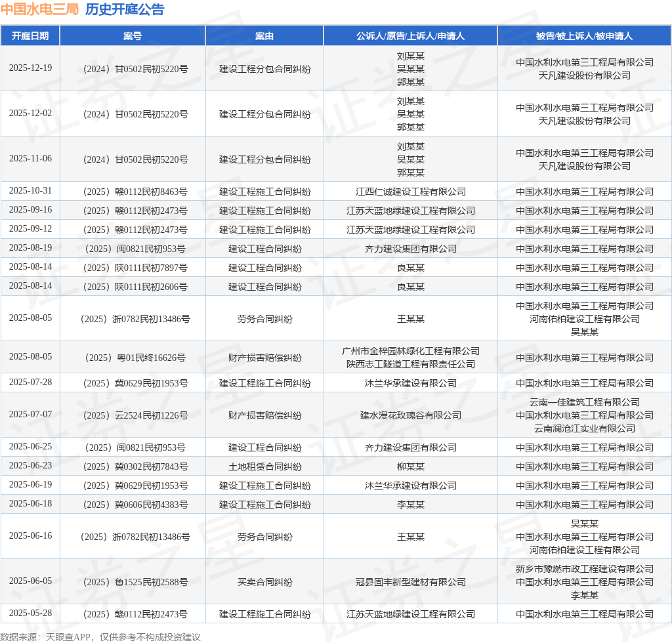
Task: Click defendant 李某某 in the 2025-06-05 row
Action: click(585, 595)
